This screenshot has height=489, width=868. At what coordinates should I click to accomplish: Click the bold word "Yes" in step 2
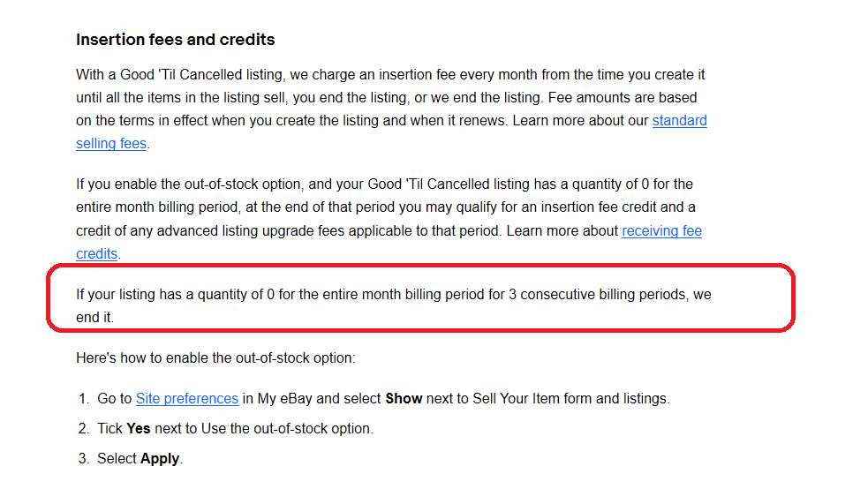tap(137, 428)
